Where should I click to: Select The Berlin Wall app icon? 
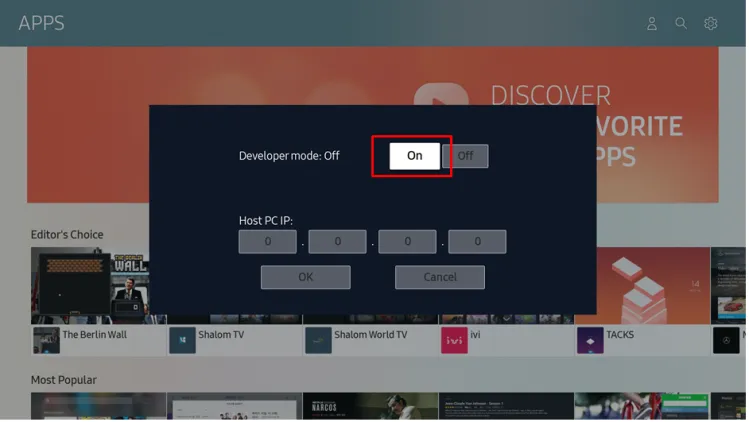coord(46,340)
